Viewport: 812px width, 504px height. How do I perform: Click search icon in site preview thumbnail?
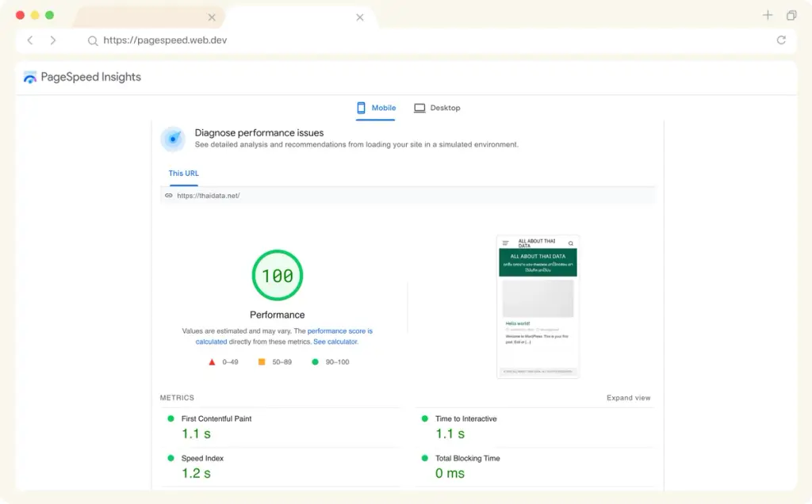click(571, 243)
